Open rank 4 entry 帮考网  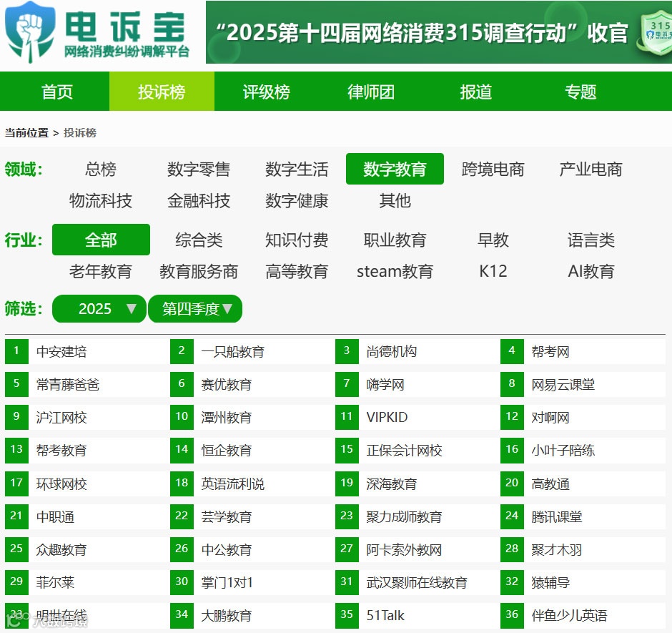pos(550,352)
